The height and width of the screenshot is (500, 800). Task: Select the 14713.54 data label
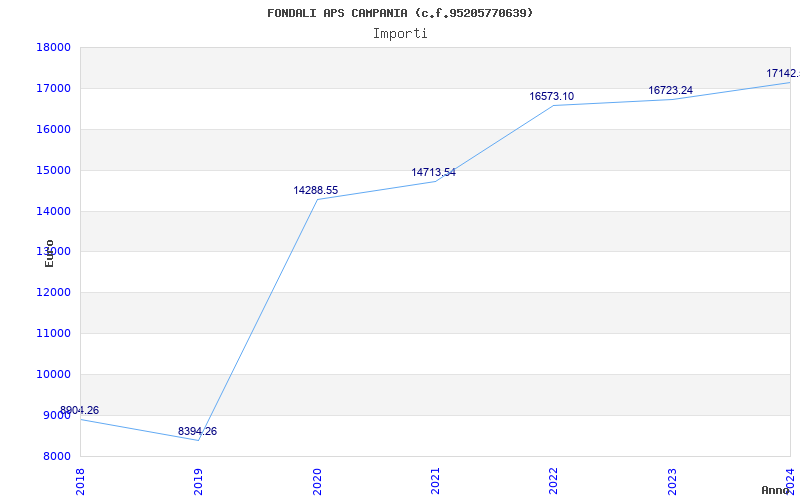434,172
